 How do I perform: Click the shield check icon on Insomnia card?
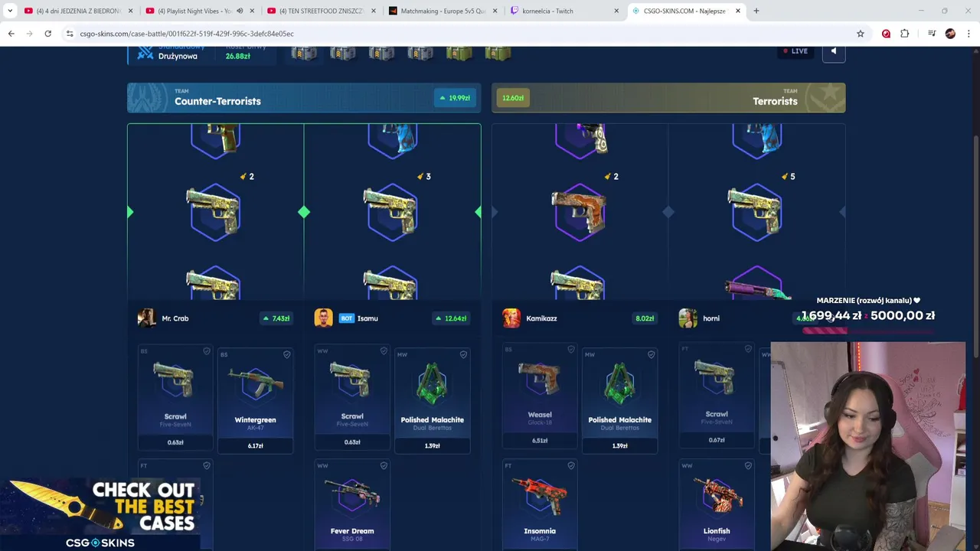(x=571, y=465)
